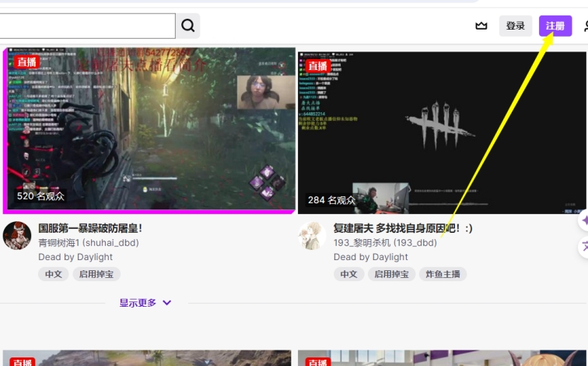Select 中文 tag under 青铜树海1 stream
The image size is (588, 366).
53,274
